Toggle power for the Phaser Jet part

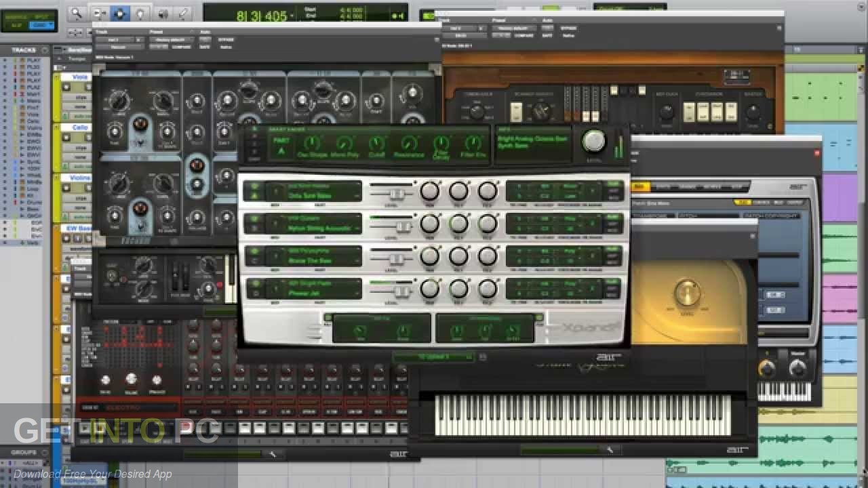[x=254, y=283]
